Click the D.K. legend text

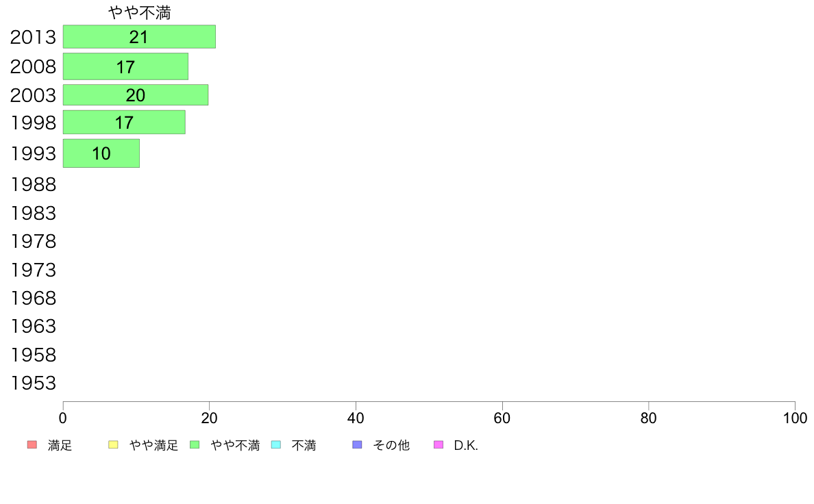(x=466, y=445)
